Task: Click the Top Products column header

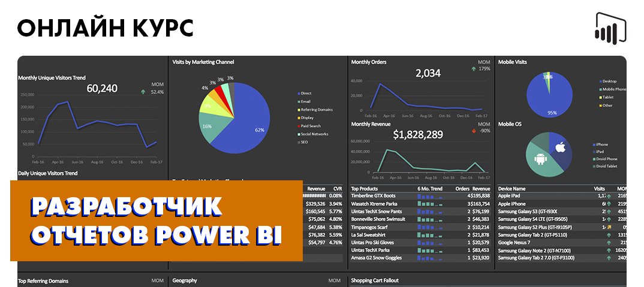Action: 365,189
